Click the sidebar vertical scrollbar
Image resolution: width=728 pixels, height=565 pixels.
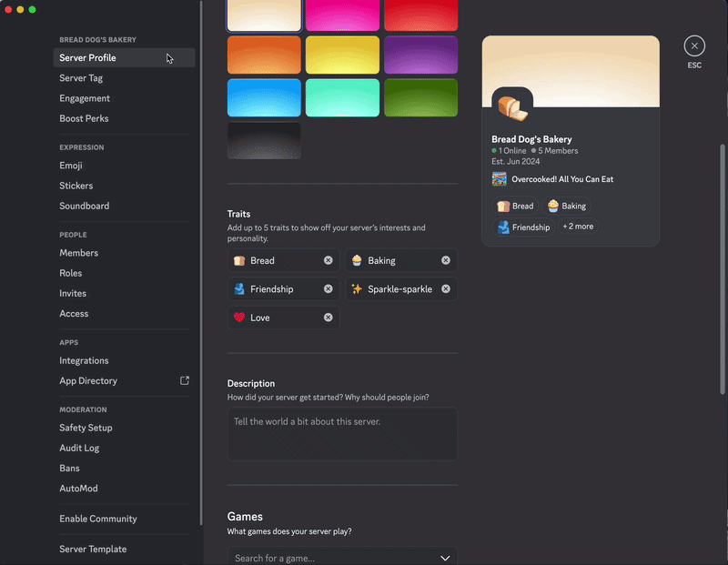click(201, 263)
